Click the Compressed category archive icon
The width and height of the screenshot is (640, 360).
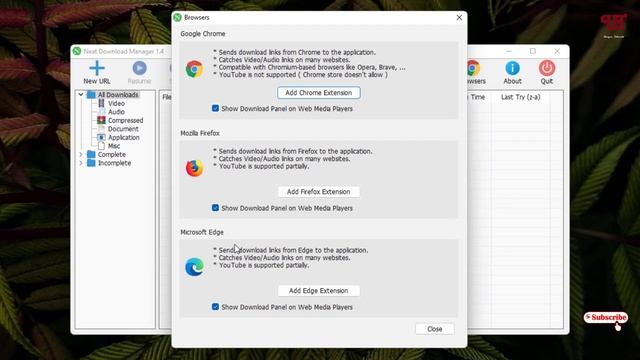click(x=101, y=120)
